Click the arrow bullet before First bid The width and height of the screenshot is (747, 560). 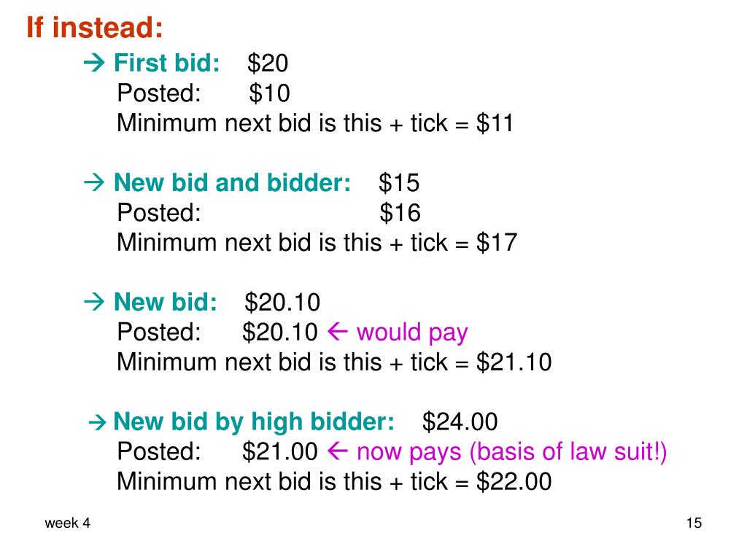click(94, 63)
